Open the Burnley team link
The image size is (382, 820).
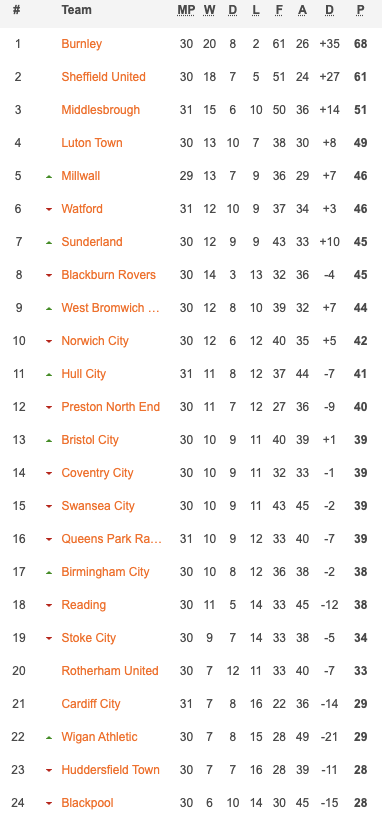point(82,44)
